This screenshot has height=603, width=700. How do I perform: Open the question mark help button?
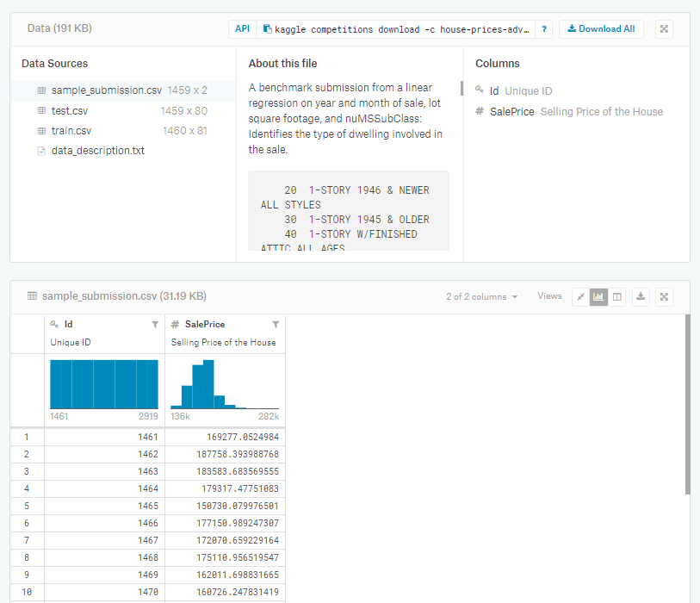tap(544, 29)
